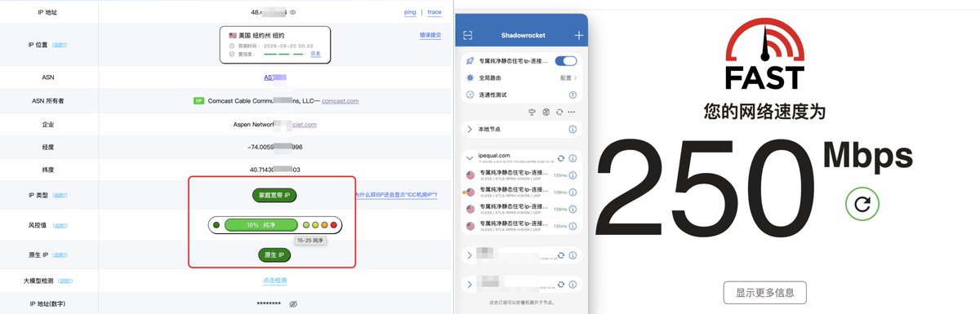980x314 pixels.
Task: Click the ping link
Action: tap(411, 12)
